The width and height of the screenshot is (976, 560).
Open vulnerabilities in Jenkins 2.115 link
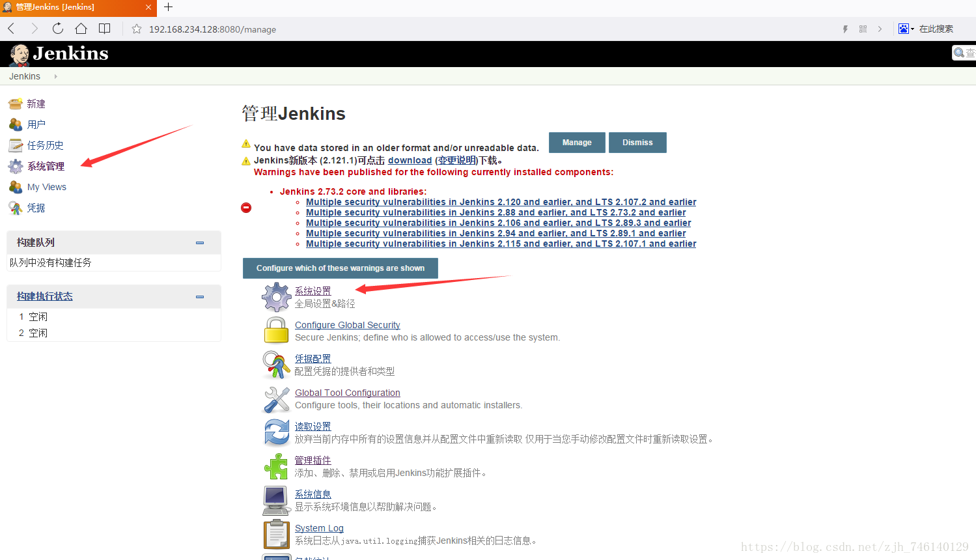tap(501, 244)
